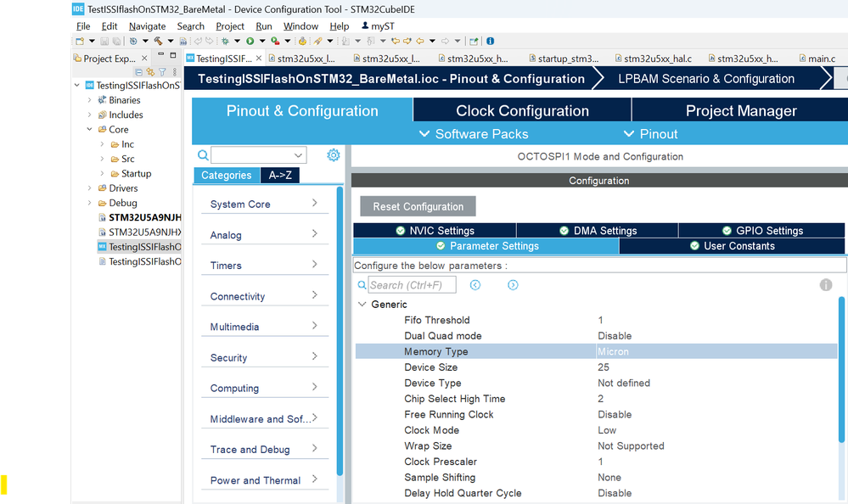Switch category list to A->Z view
This screenshot has width=848, height=504.
pyautogui.click(x=280, y=175)
